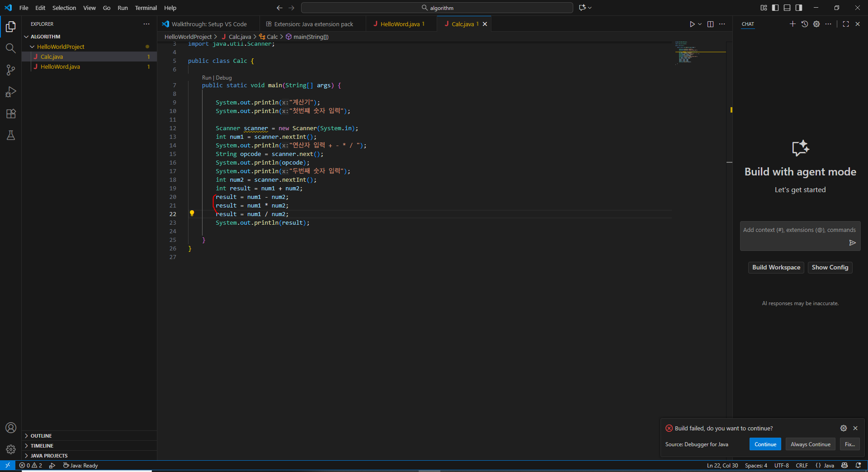
Task: Toggle the primary side bar layout
Action: (x=775, y=8)
